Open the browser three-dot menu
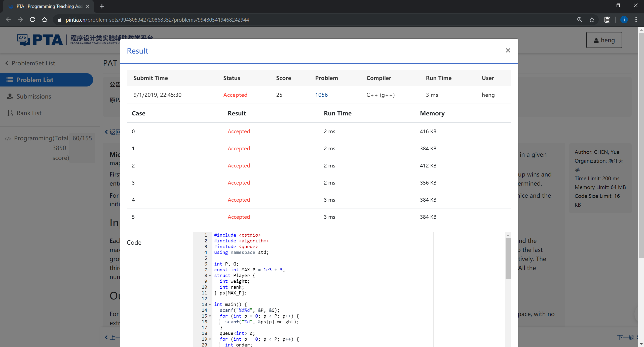Viewport: 644px width, 347px height. click(x=636, y=20)
